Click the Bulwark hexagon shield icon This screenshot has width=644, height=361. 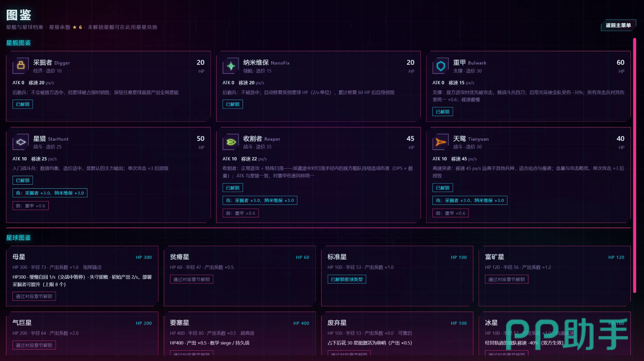pos(441,66)
